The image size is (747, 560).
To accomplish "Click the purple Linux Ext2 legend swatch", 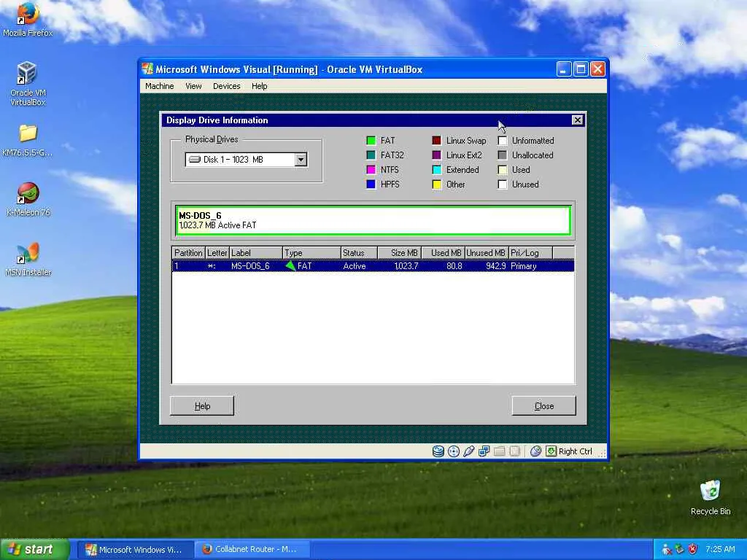I will tap(437, 155).
